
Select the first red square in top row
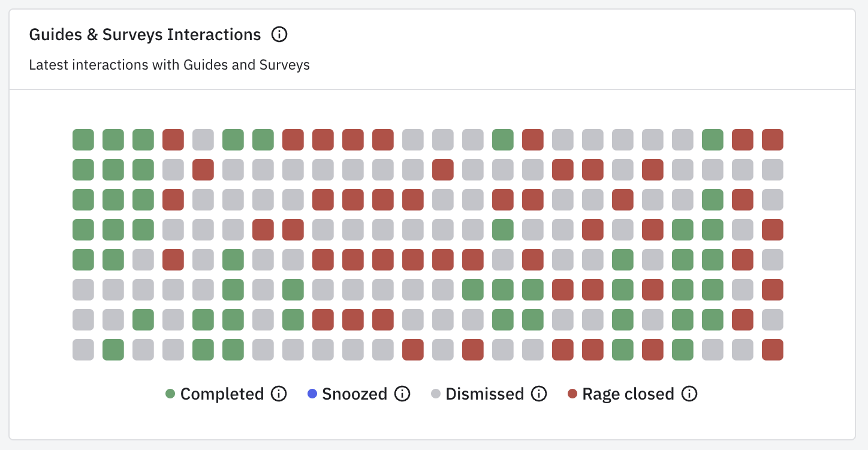tap(173, 140)
